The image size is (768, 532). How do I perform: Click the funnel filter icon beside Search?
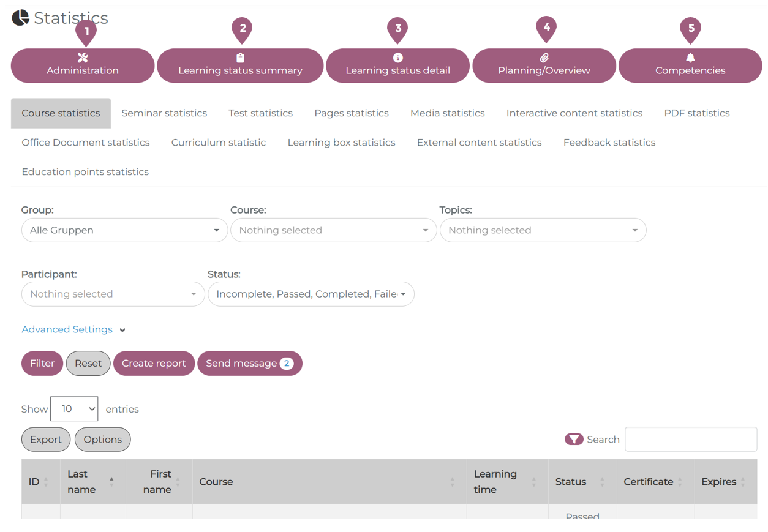click(573, 440)
